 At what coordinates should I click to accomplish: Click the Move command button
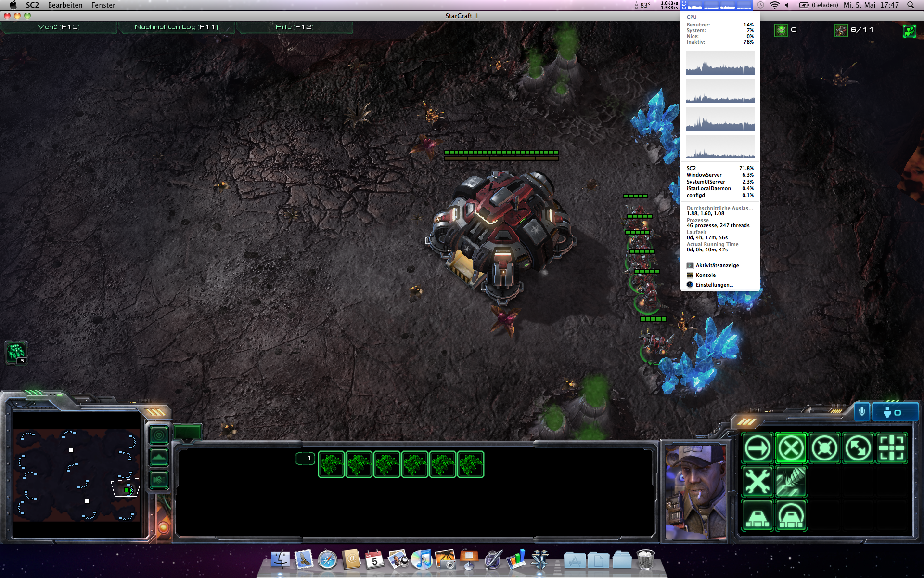(x=757, y=448)
